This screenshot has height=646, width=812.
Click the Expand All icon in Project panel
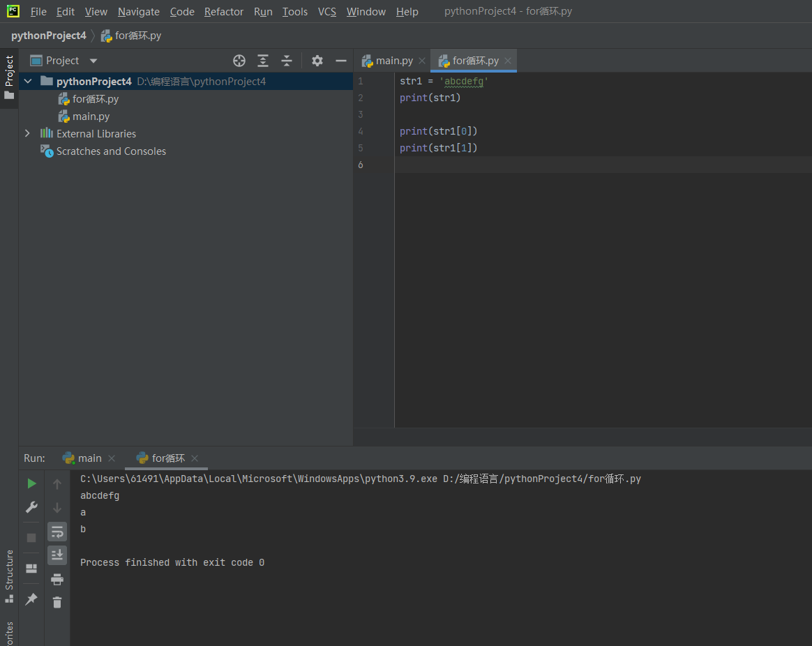pyautogui.click(x=263, y=61)
